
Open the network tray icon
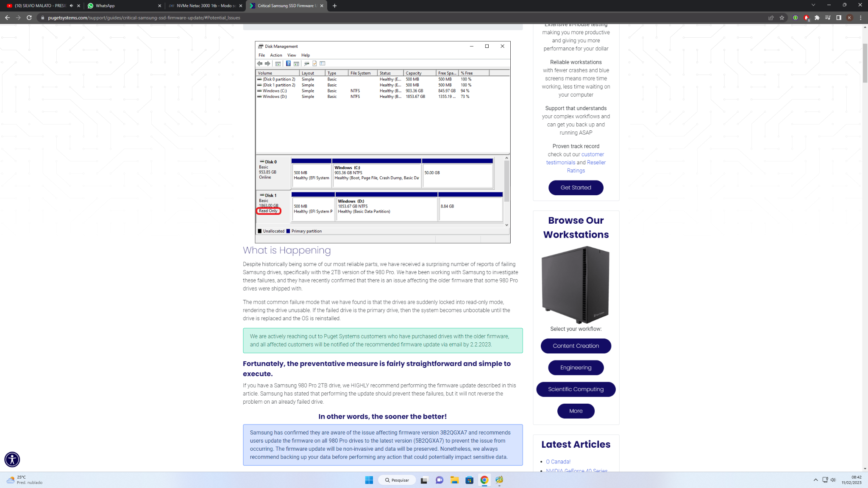(x=825, y=480)
